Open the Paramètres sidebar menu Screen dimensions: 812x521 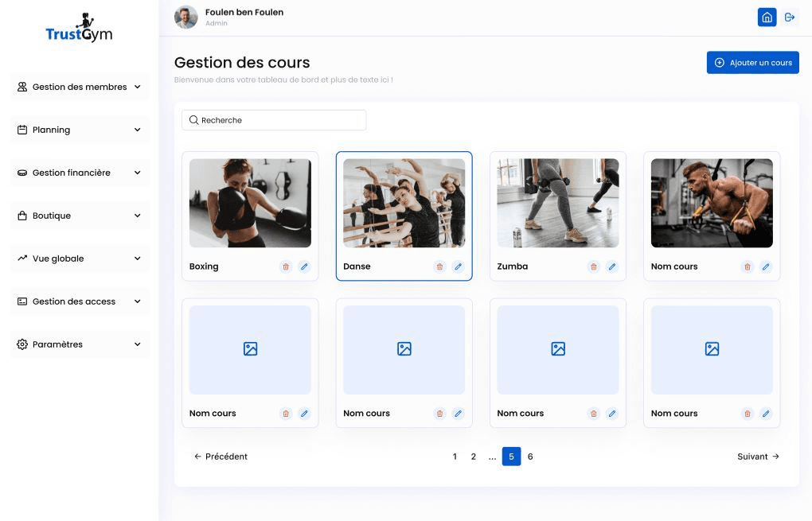point(79,344)
